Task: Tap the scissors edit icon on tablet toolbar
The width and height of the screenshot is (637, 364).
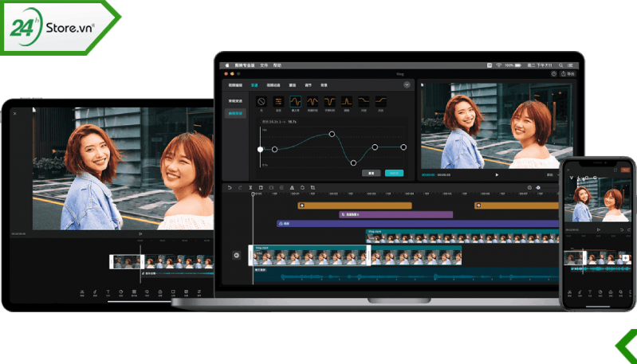Action: tap(81, 292)
